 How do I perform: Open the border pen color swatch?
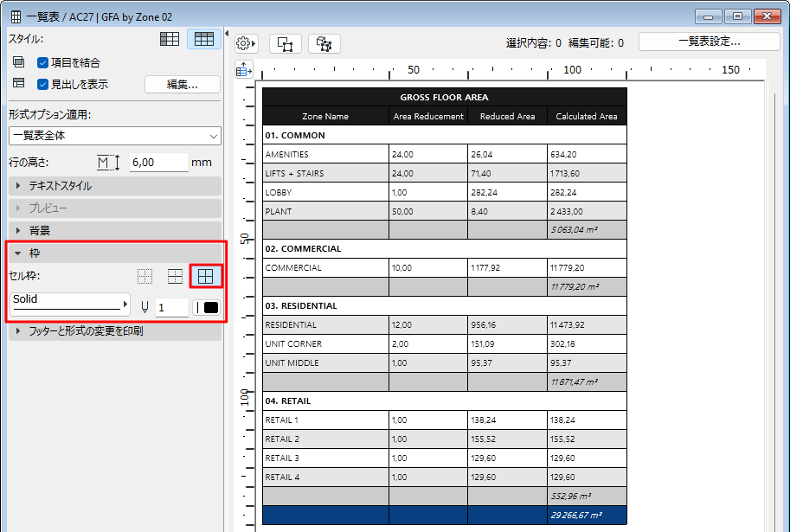click(208, 306)
